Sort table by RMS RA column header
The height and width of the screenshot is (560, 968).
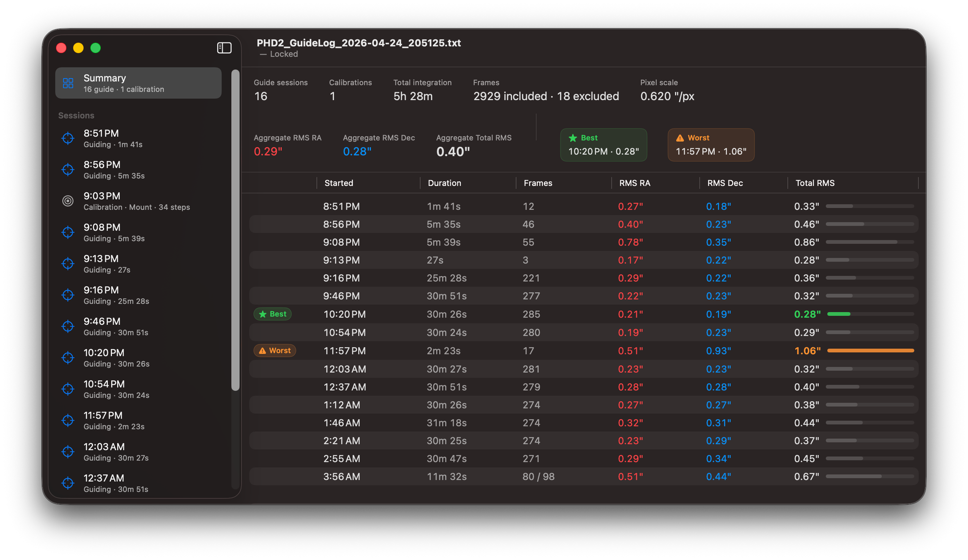(x=635, y=183)
